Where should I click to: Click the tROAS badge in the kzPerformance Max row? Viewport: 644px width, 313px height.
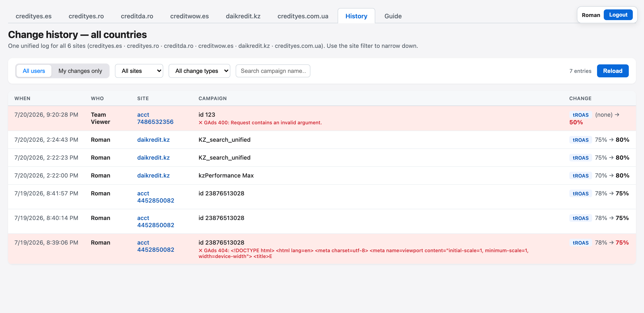click(x=580, y=176)
